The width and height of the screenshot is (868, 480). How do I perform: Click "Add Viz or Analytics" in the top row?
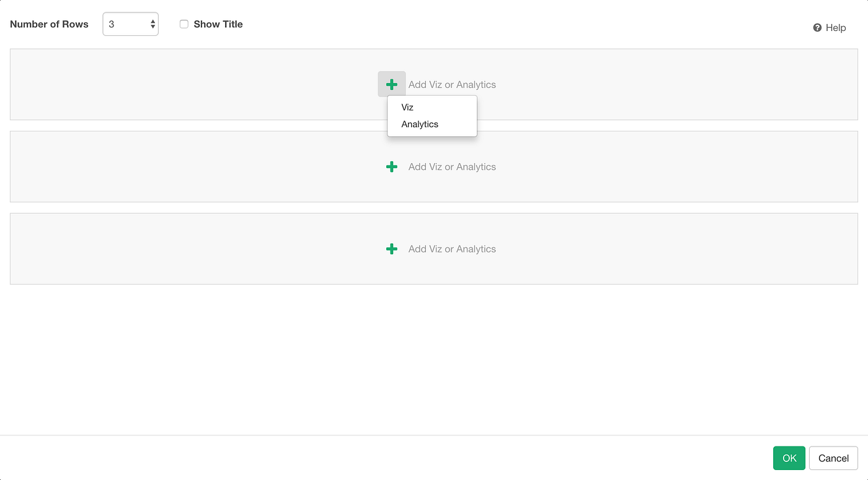[451, 84]
